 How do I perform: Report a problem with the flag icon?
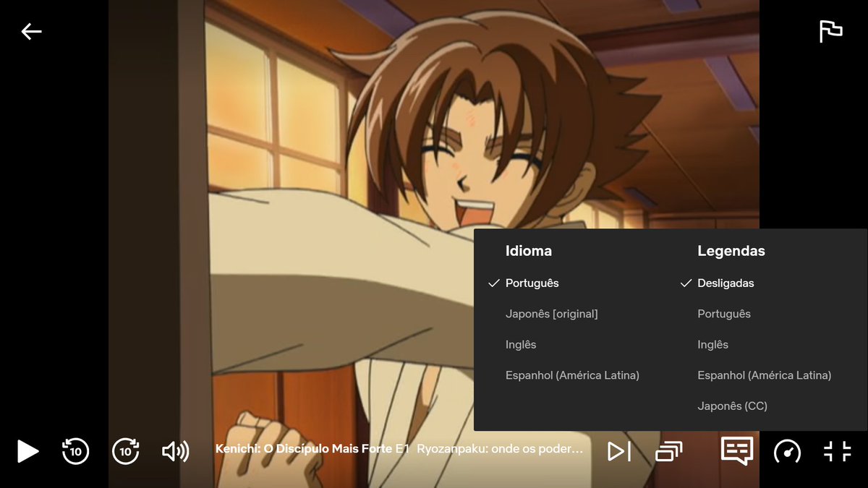pos(830,32)
